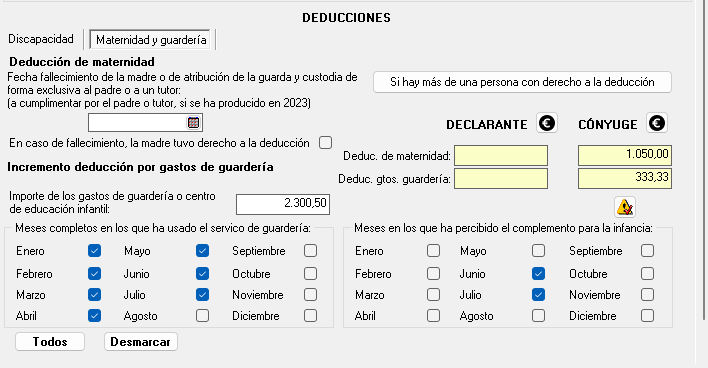Click importe gastos de guardería field
This screenshot has height=368, width=708.
pyautogui.click(x=283, y=204)
